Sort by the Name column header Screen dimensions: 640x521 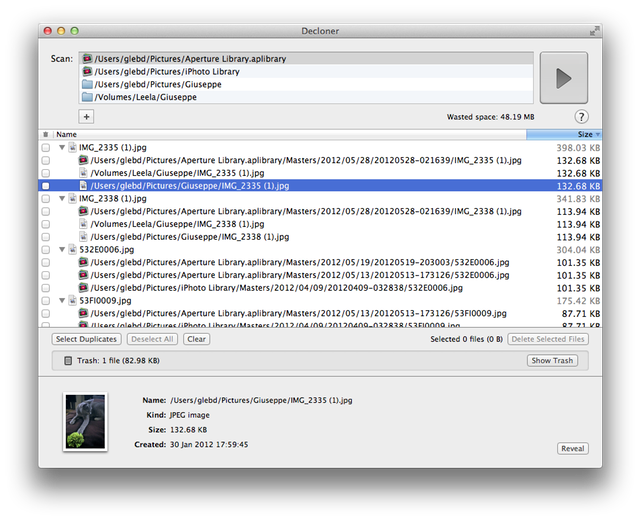click(66, 134)
